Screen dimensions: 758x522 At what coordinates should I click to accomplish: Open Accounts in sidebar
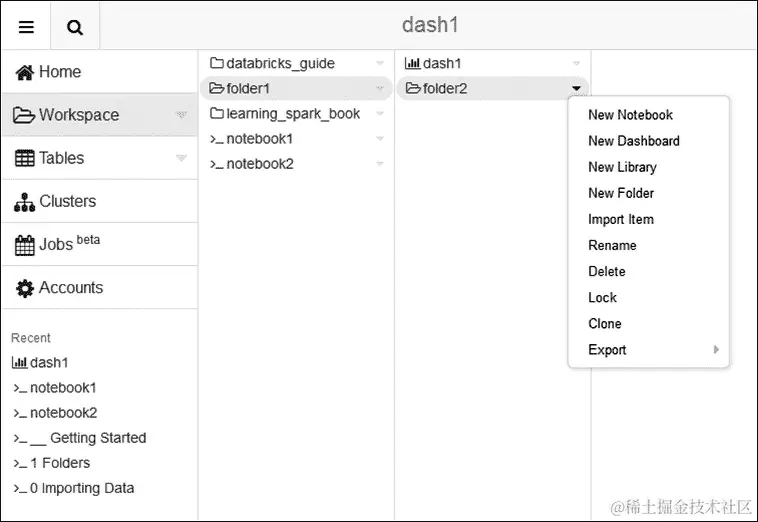[x=71, y=288]
